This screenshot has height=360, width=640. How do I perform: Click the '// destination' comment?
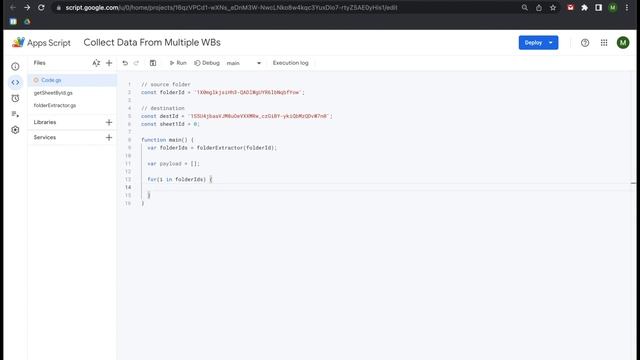(163, 108)
